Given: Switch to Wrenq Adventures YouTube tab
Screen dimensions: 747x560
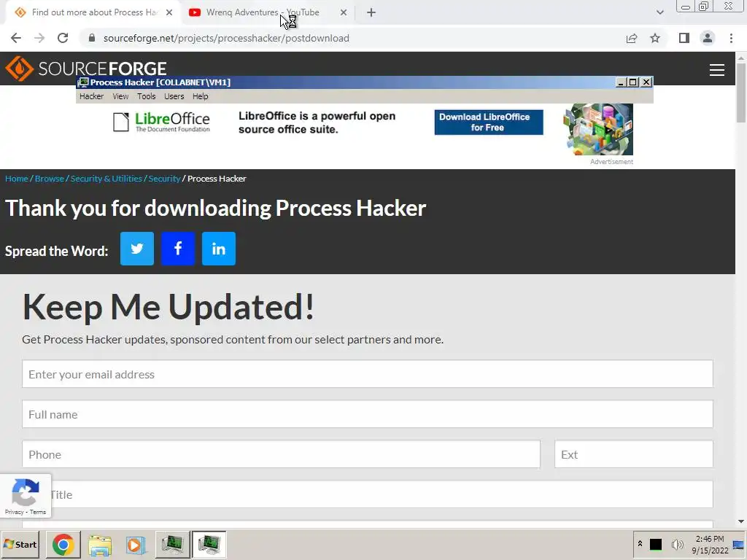Looking at the screenshot, I should 263,13.
